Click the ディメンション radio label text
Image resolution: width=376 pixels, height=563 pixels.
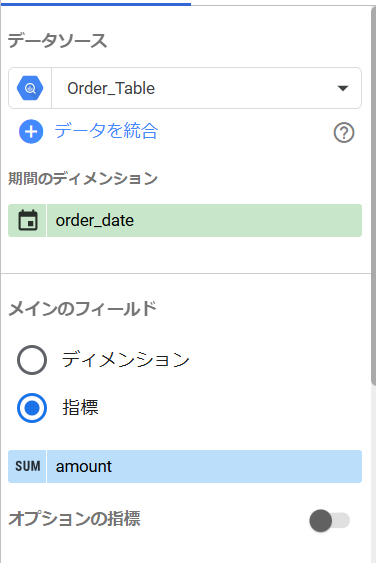point(126,359)
